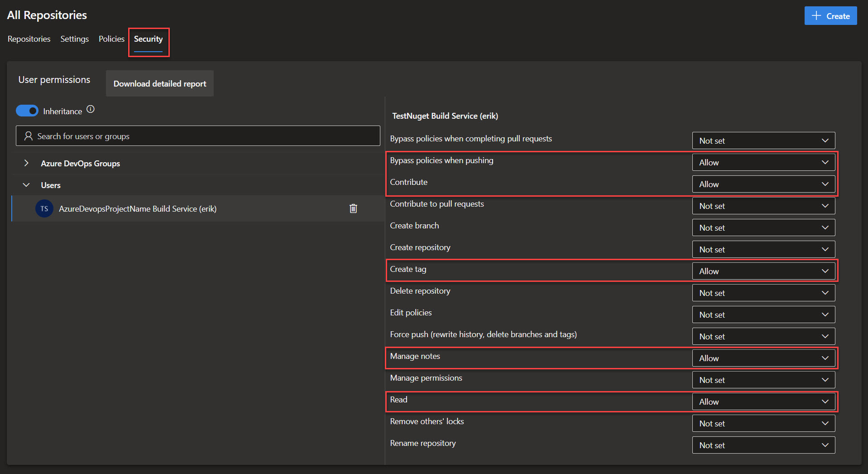868x474 pixels.
Task: Open the Force push permission dropdown
Action: click(x=763, y=336)
